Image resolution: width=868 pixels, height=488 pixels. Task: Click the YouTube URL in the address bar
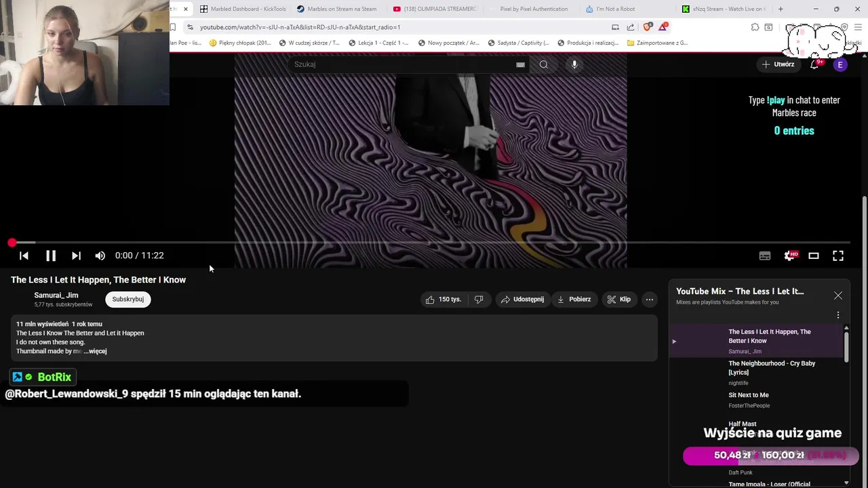pyautogui.click(x=300, y=27)
